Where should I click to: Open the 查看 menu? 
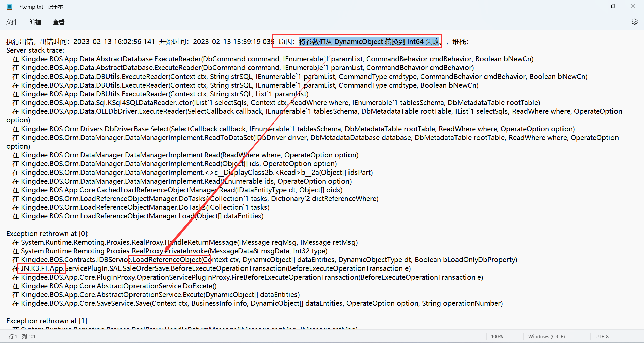click(59, 22)
